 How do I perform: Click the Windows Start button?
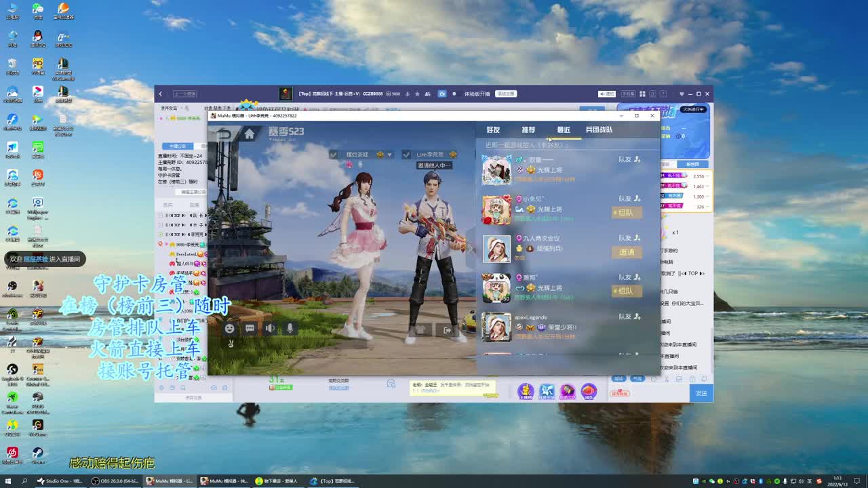7,481
